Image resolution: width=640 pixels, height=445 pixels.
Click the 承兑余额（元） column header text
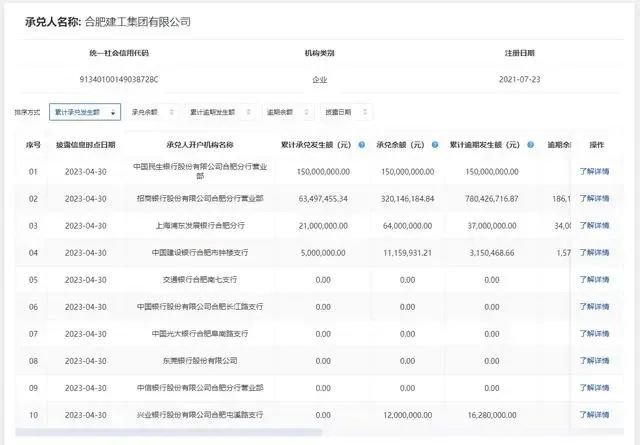point(401,145)
